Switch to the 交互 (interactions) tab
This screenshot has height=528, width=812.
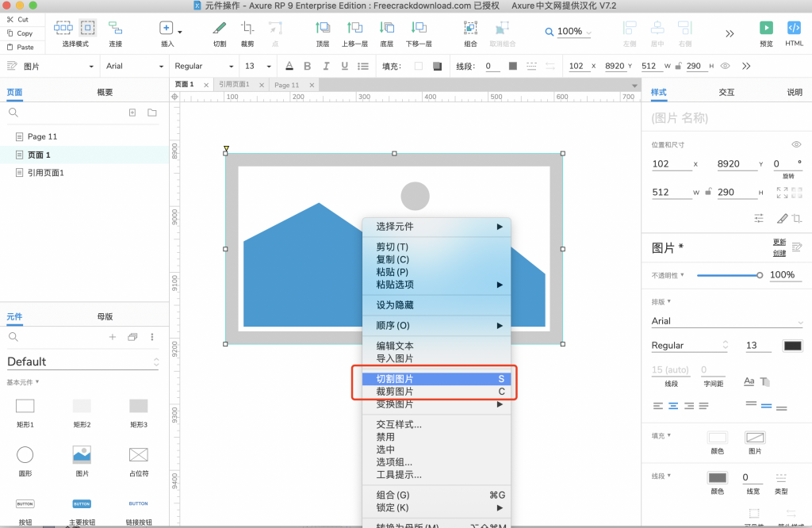pos(726,93)
